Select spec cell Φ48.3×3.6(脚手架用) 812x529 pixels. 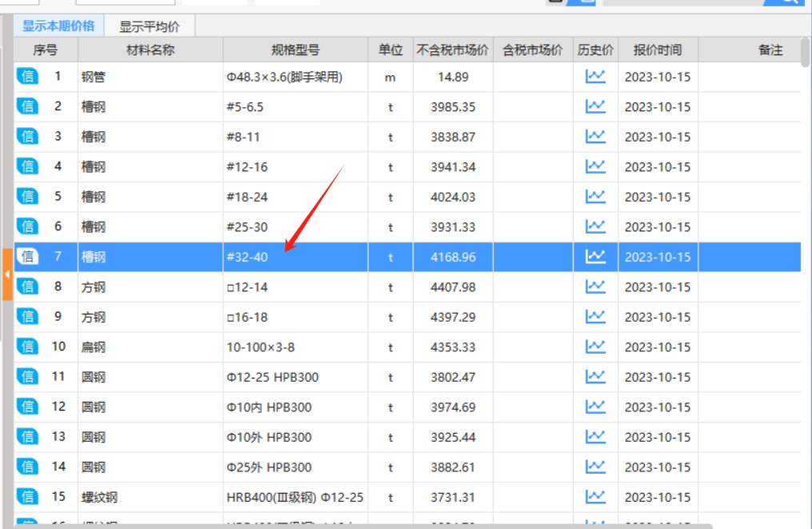[295, 77]
